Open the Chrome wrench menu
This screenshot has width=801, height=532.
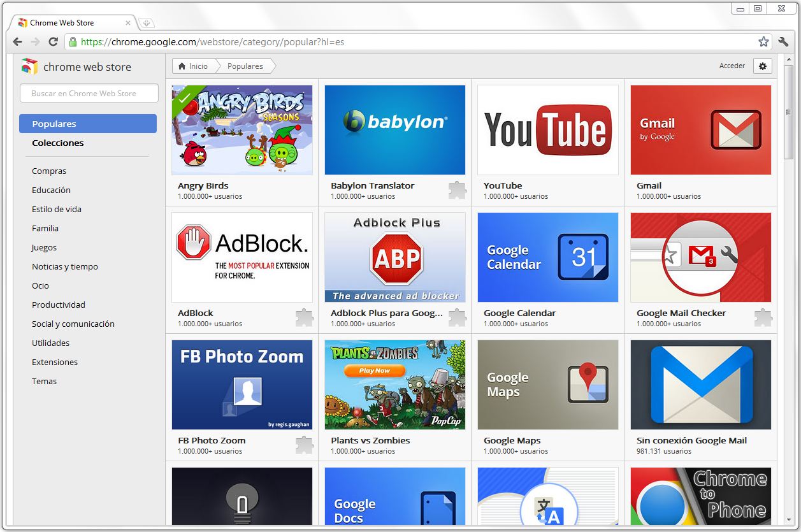coord(784,42)
